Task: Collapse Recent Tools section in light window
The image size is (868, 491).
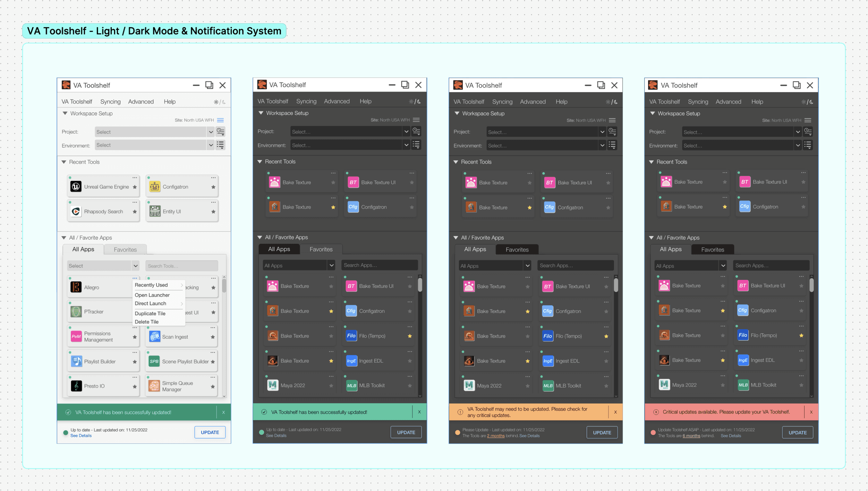Action: point(64,162)
